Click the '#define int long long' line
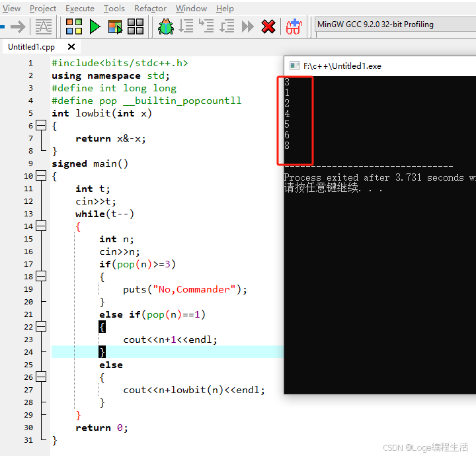Image resolution: width=476 pixels, height=456 pixels. pos(114,89)
